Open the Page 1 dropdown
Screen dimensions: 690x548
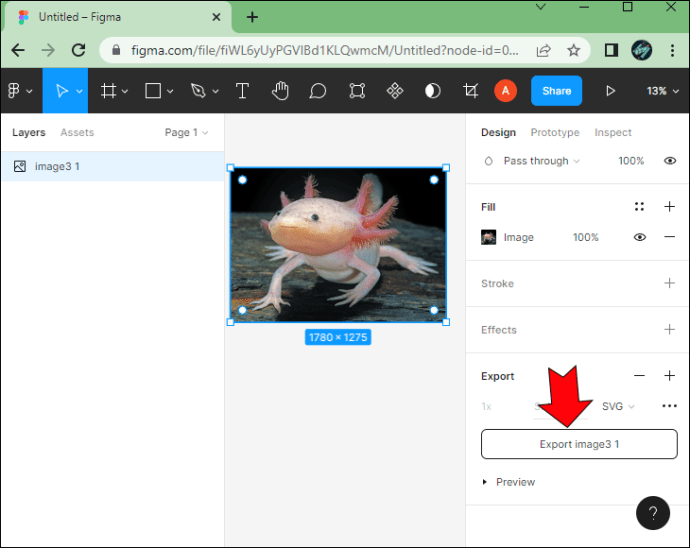pos(186,132)
